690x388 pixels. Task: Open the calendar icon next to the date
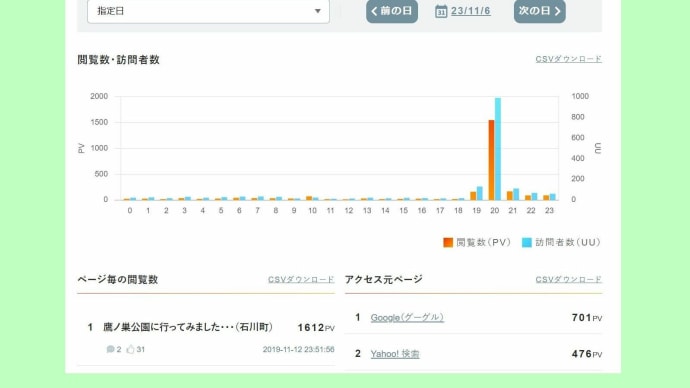point(441,11)
